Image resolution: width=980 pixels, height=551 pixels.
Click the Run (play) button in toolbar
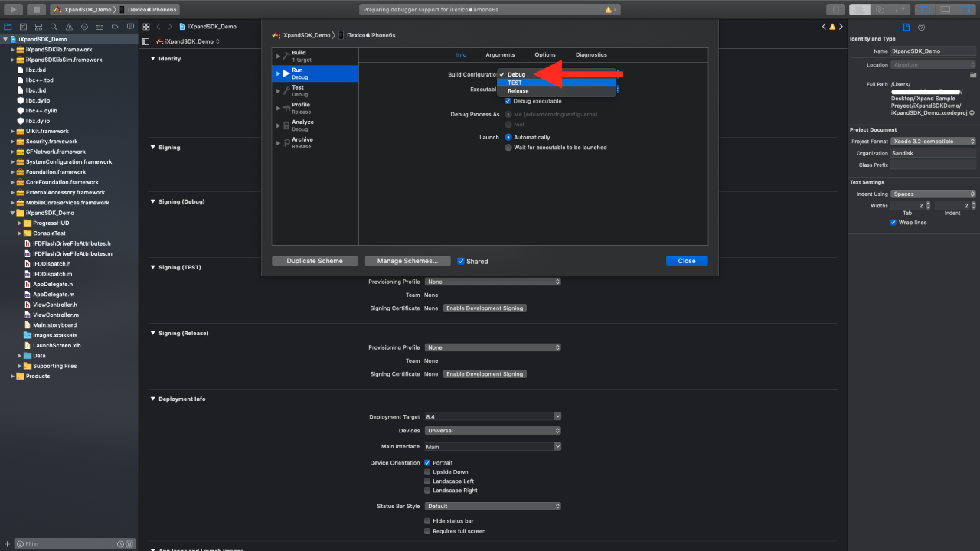(13, 9)
